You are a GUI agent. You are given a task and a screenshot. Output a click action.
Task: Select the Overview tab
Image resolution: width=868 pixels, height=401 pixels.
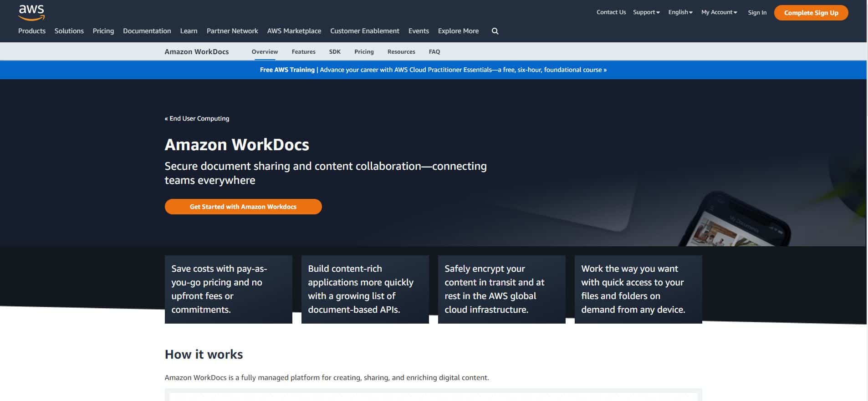click(x=265, y=52)
